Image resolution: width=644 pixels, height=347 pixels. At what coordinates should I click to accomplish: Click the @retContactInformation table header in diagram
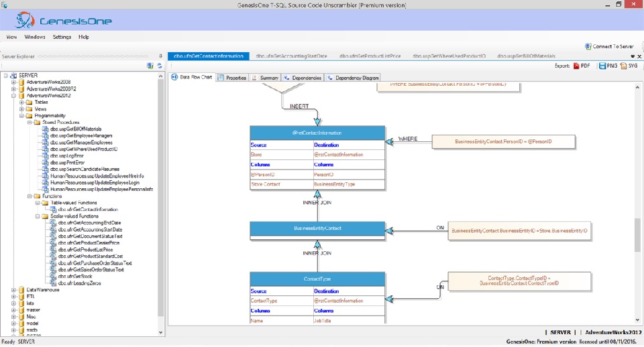[317, 133]
